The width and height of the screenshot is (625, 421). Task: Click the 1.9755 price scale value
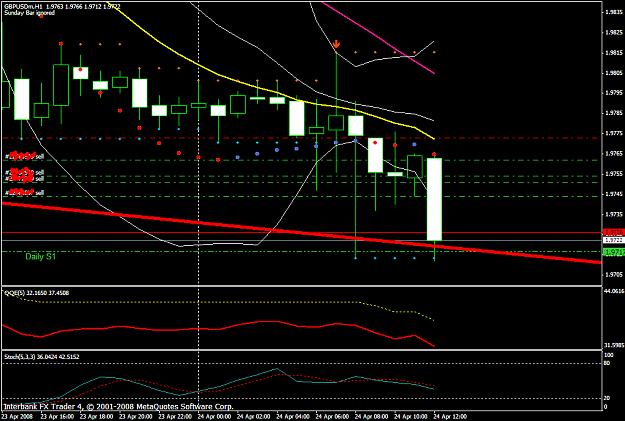pyautogui.click(x=614, y=174)
